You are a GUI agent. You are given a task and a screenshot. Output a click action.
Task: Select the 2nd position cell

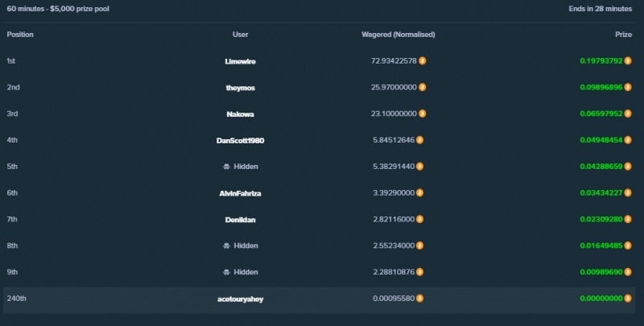[13, 87]
